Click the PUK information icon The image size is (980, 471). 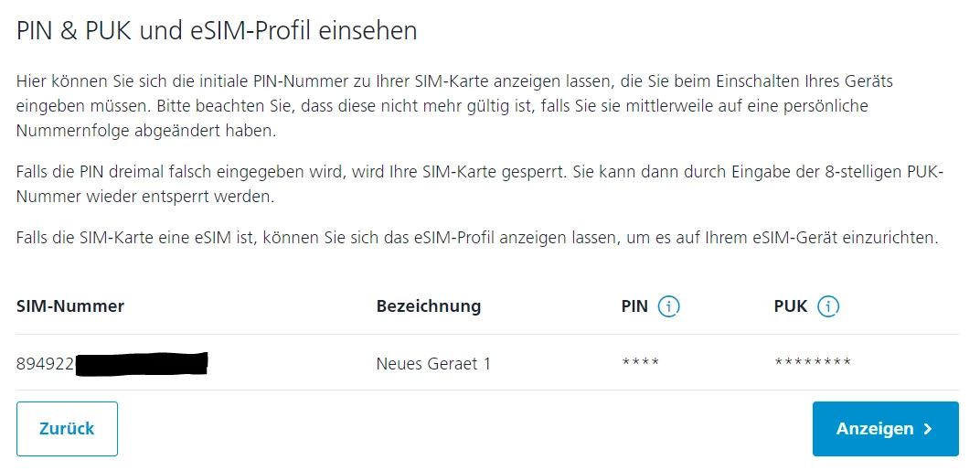[x=828, y=306]
